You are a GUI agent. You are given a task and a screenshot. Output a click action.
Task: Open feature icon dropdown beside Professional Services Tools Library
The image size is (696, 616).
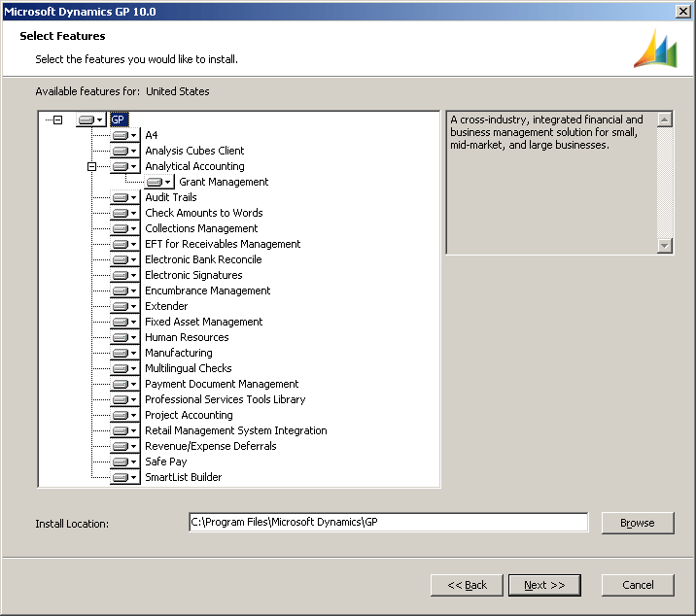click(125, 399)
